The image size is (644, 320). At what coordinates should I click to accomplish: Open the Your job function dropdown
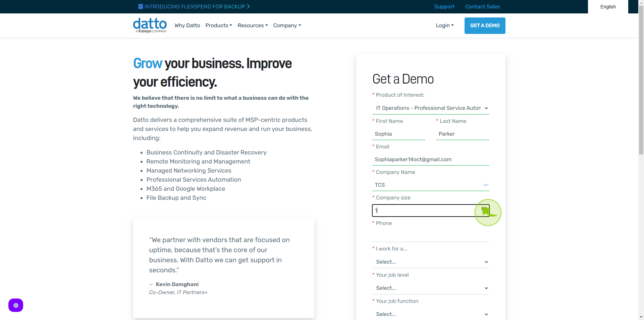click(431, 314)
